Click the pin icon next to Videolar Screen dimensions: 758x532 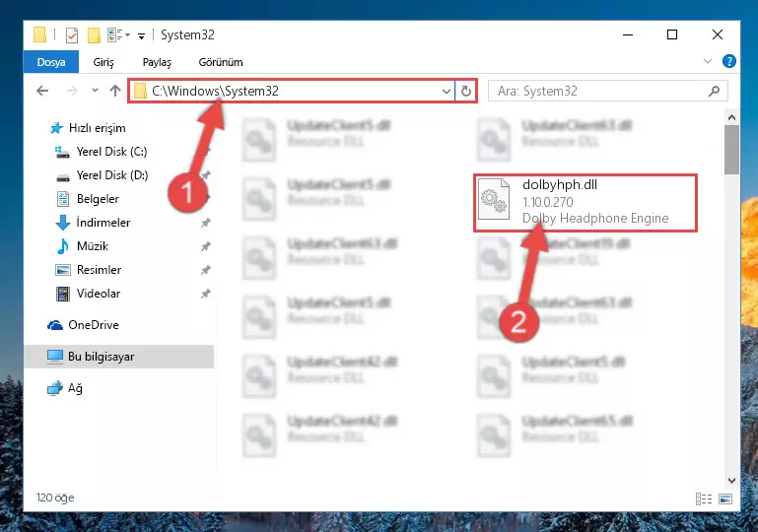[x=205, y=294]
